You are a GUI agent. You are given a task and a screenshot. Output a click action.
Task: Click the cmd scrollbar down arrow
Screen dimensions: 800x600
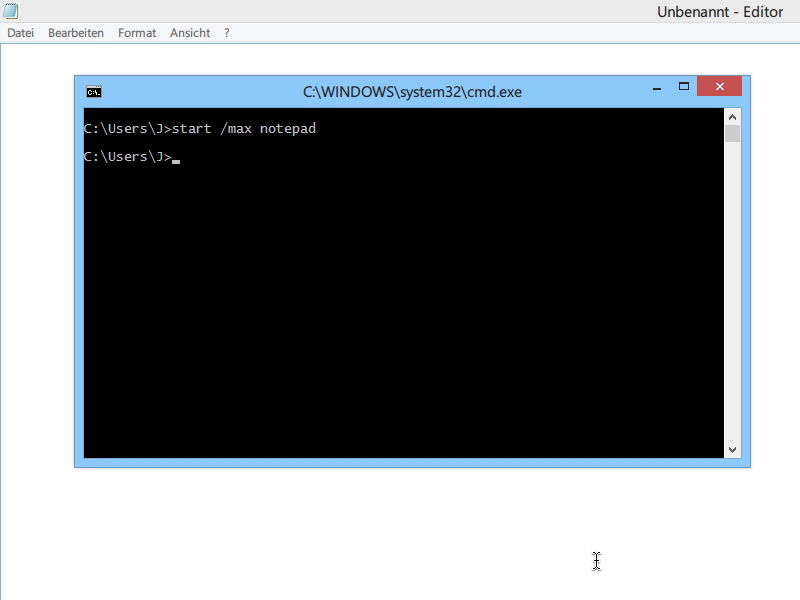733,449
